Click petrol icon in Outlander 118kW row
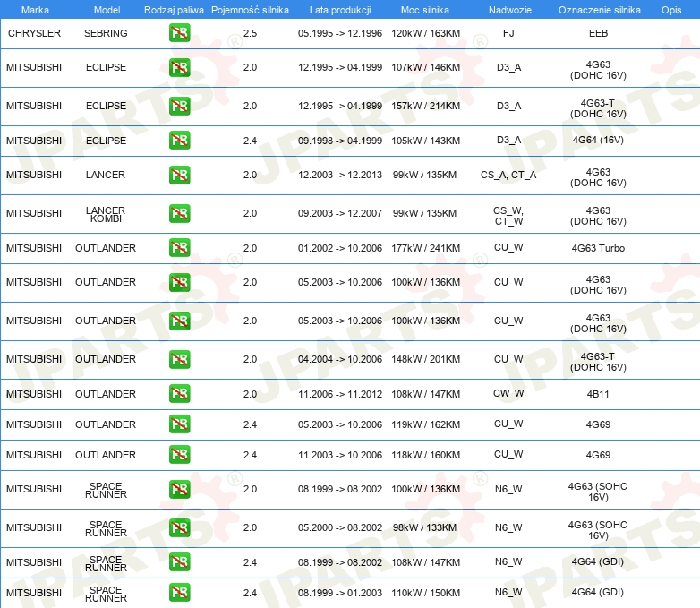 tap(179, 454)
